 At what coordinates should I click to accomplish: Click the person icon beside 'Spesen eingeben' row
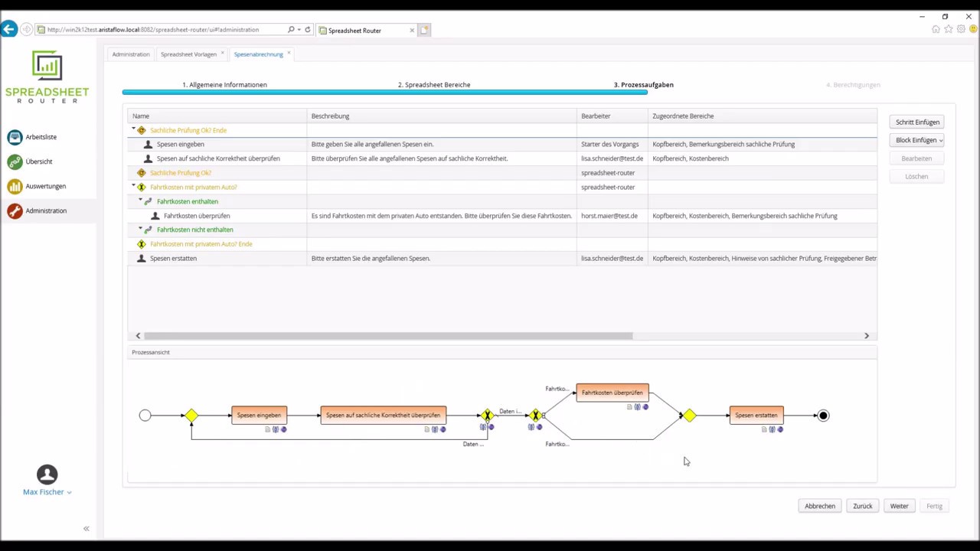click(149, 144)
